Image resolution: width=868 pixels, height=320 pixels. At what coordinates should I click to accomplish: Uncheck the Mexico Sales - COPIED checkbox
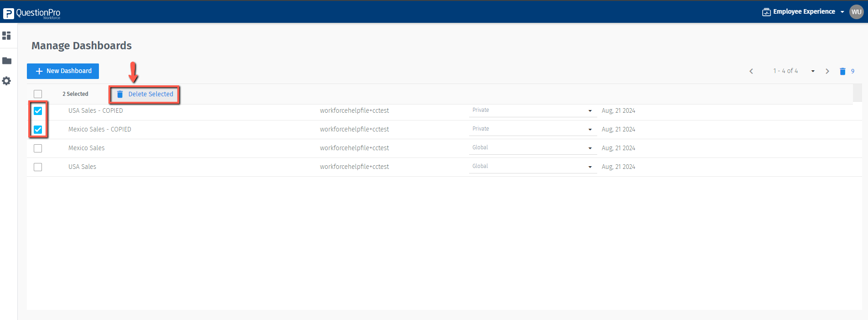38,130
